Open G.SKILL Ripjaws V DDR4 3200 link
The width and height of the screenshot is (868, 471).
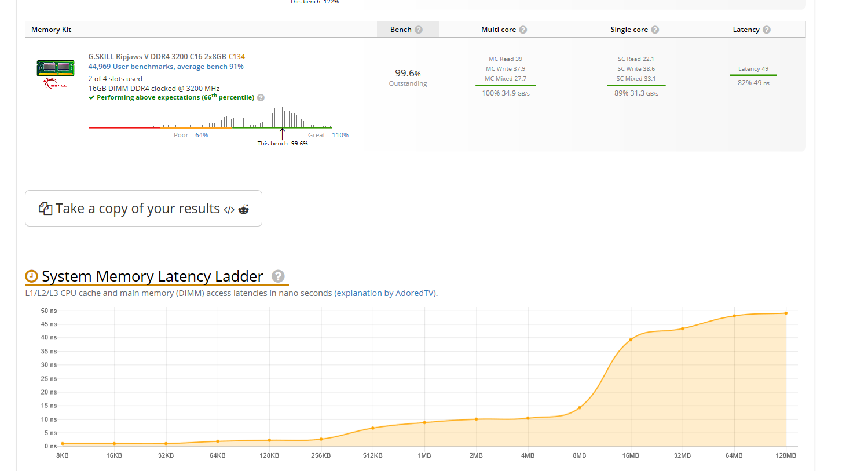pos(158,57)
